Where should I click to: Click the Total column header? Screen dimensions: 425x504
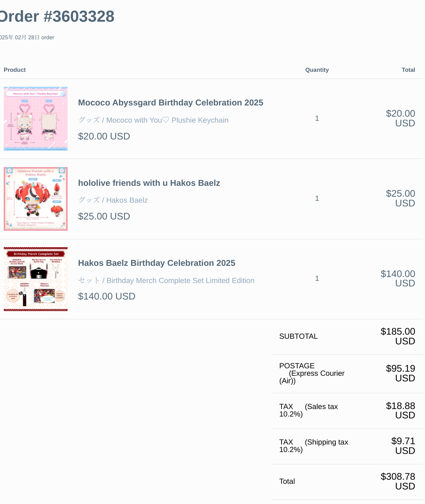click(x=408, y=70)
